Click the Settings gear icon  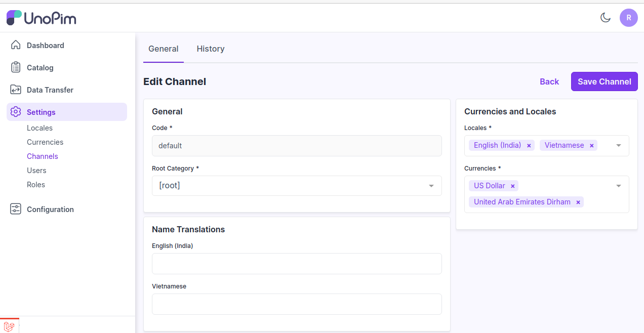point(16,112)
